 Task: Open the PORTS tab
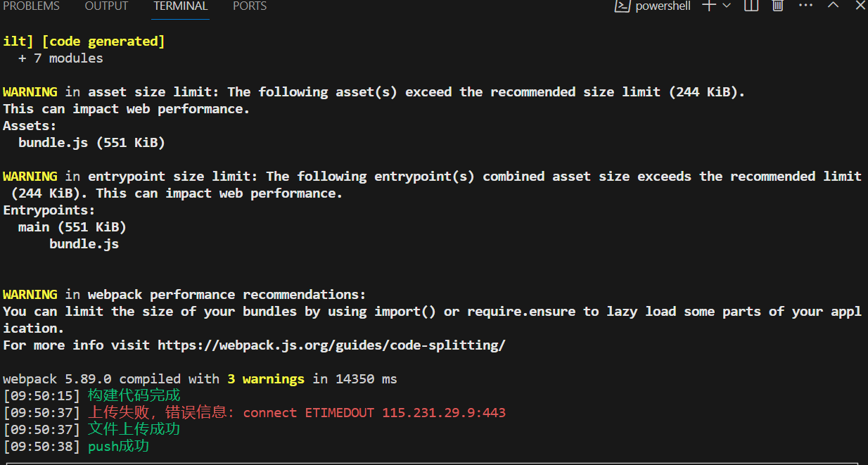(x=250, y=6)
